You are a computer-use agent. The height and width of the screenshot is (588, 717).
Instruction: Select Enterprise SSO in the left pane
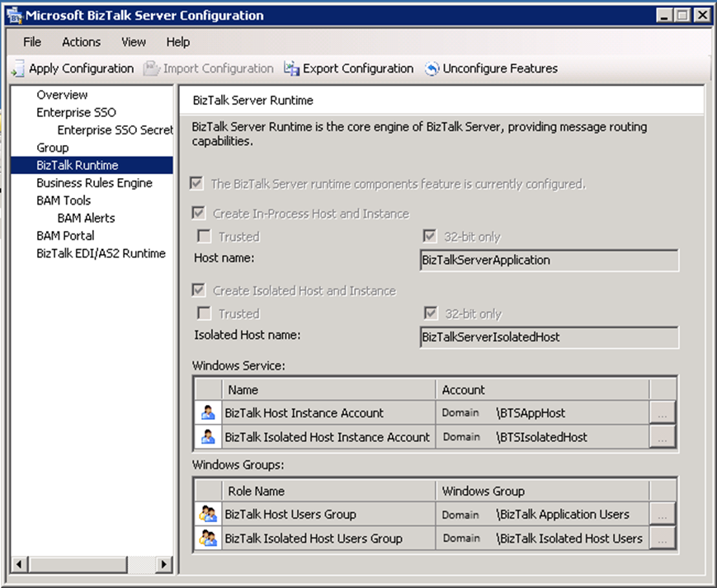76,113
